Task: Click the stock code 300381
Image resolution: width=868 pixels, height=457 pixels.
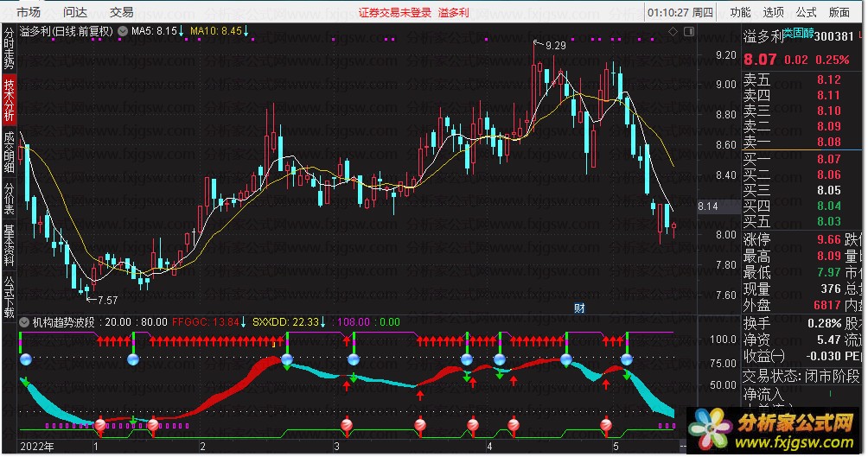Action: coord(833,36)
